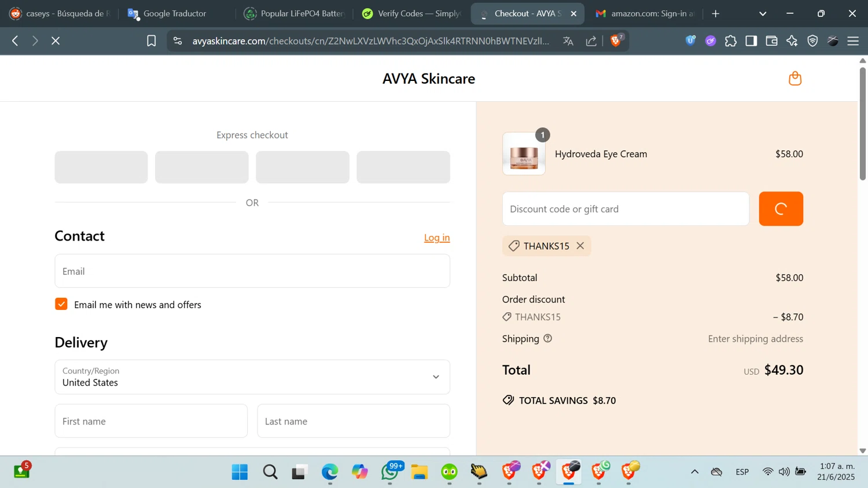This screenshot has width=868, height=488.
Task: Click the share page icon
Action: point(591,41)
